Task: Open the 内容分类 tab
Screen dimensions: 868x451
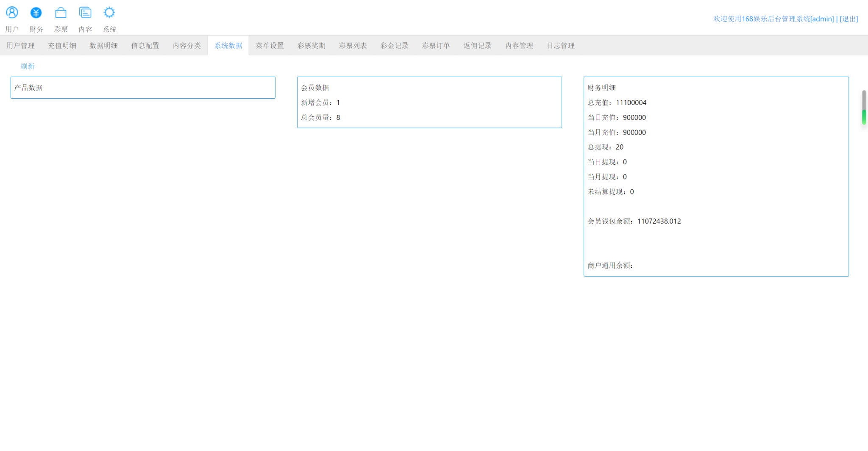Action: 186,46
